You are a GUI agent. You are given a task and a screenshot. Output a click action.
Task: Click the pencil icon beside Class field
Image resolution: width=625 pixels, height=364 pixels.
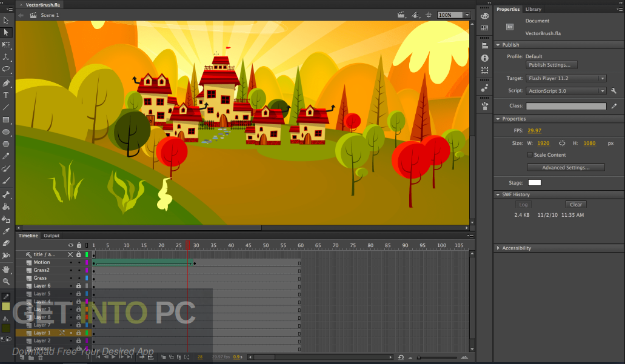tap(614, 106)
